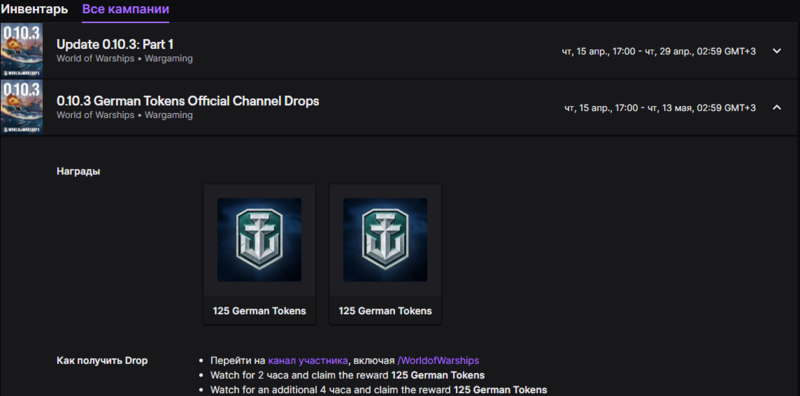This screenshot has height=396, width=800.
Task: Click the Update 0.10.3: Part 1 title
Action: pos(115,44)
